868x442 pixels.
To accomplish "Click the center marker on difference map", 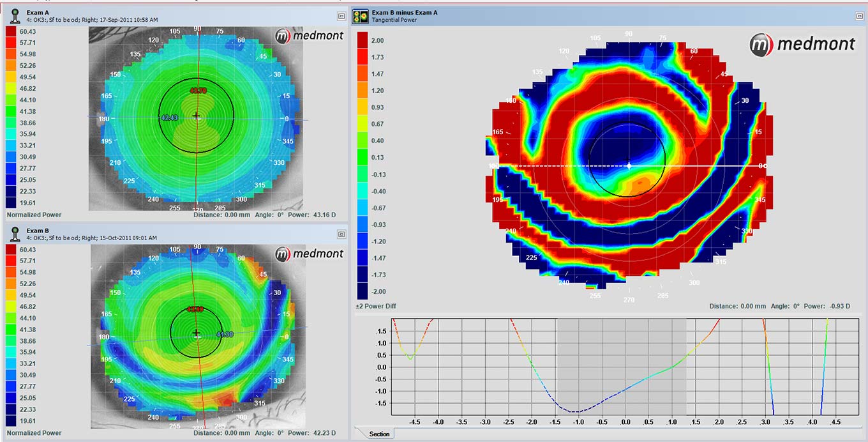I will click(x=629, y=165).
